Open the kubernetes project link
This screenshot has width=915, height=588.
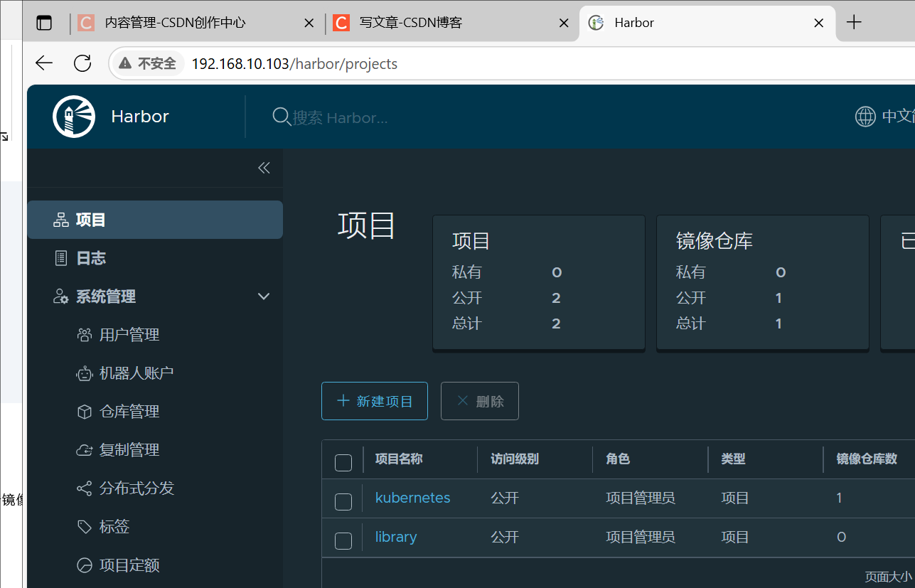point(413,498)
